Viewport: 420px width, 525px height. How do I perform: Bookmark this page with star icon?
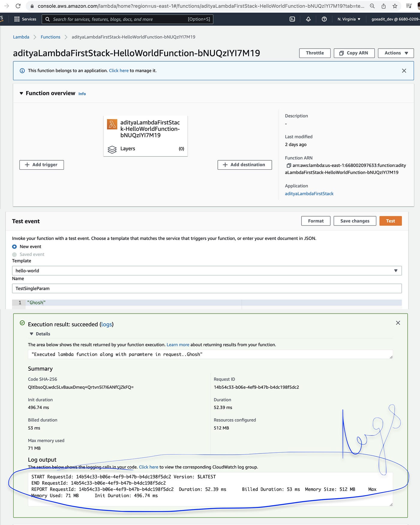tap(395, 6)
